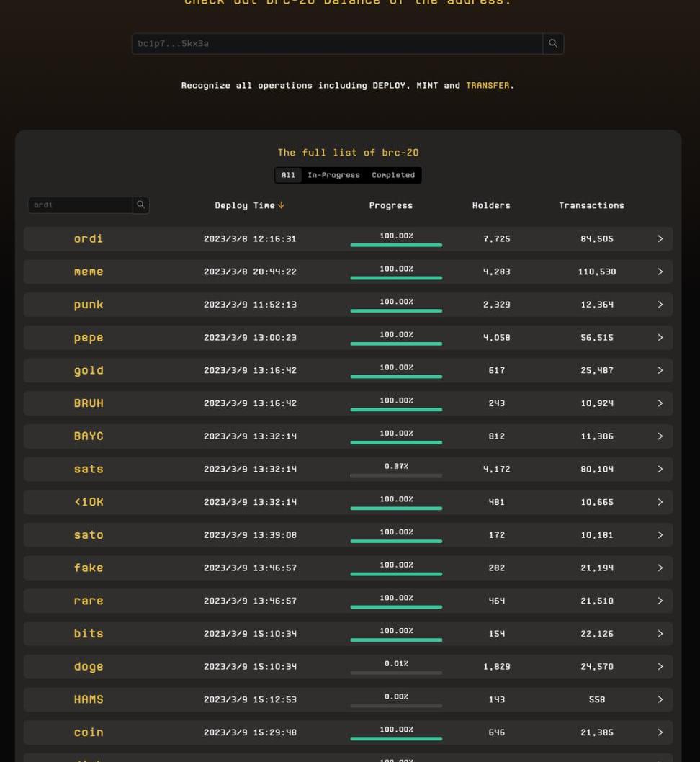Click the sats progress bar

(x=396, y=475)
